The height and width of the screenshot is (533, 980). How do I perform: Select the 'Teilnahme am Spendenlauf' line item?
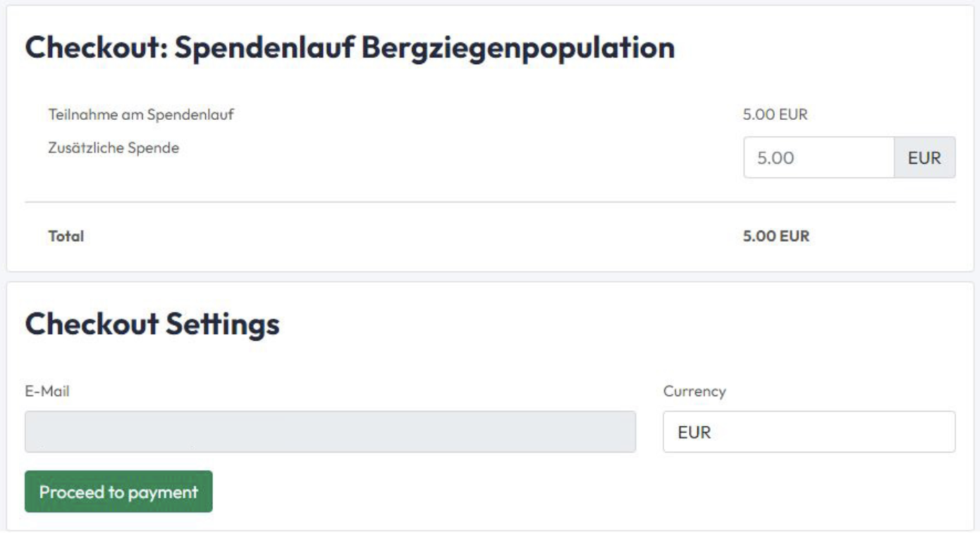pos(140,115)
